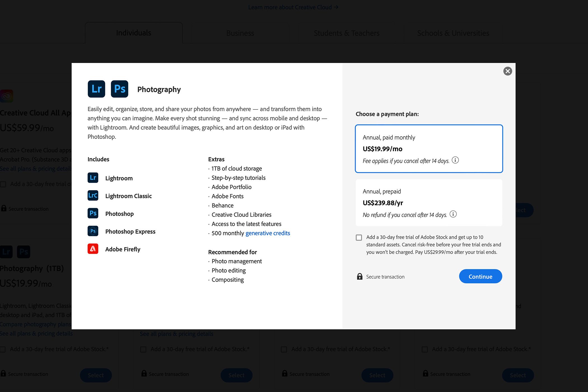Click the generative credits link

pos(267,233)
